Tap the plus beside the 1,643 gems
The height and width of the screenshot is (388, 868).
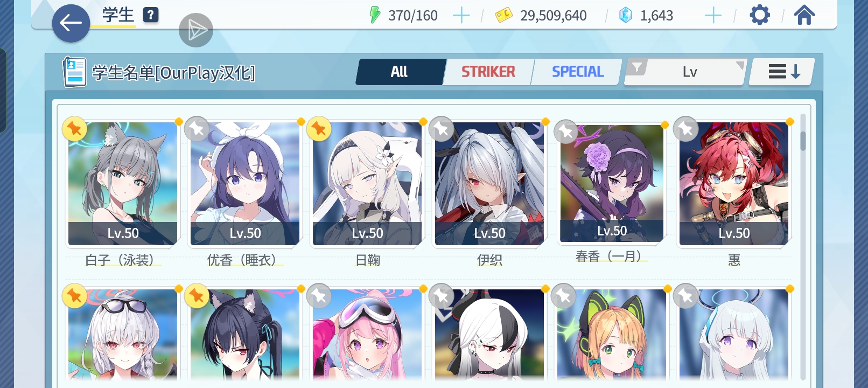click(x=713, y=16)
